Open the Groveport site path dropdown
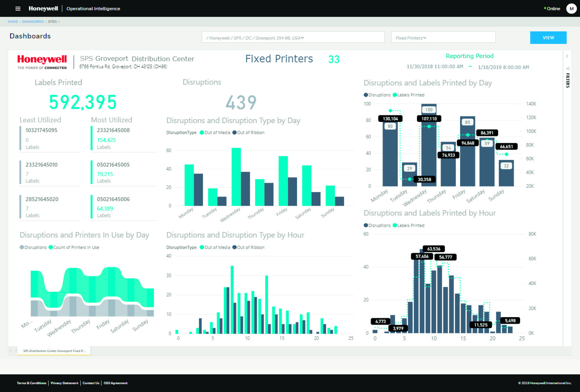Viewport: 580px width, 392px height. click(x=293, y=38)
